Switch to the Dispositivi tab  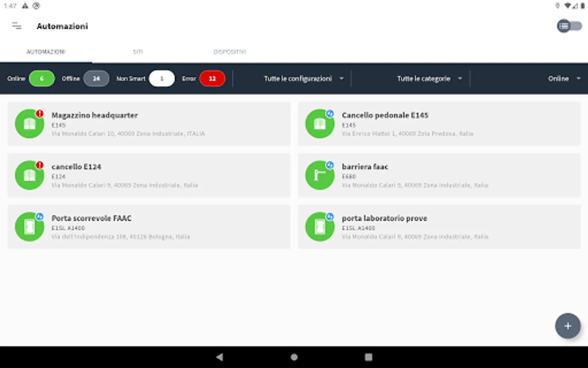pyautogui.click(x=230, y=52)
